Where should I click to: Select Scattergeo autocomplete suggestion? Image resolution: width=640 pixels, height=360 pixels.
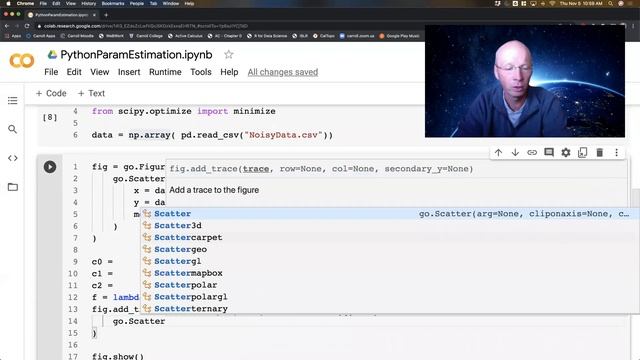(x=390, y=249)
